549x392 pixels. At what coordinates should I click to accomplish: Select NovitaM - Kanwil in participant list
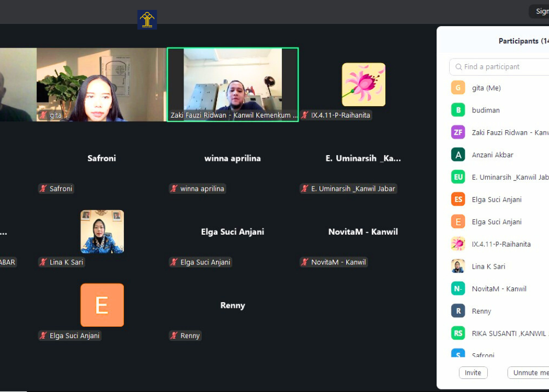tap(499, 289)
